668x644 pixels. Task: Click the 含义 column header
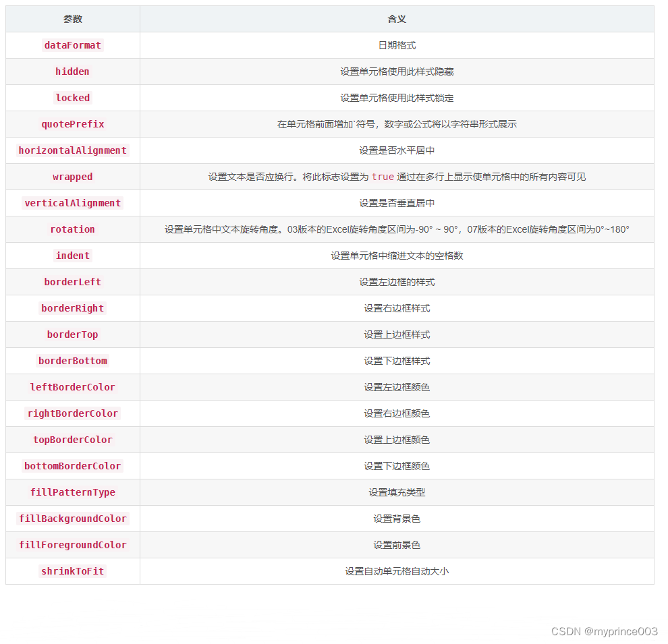pyautogui.click(x=397, y=19)
